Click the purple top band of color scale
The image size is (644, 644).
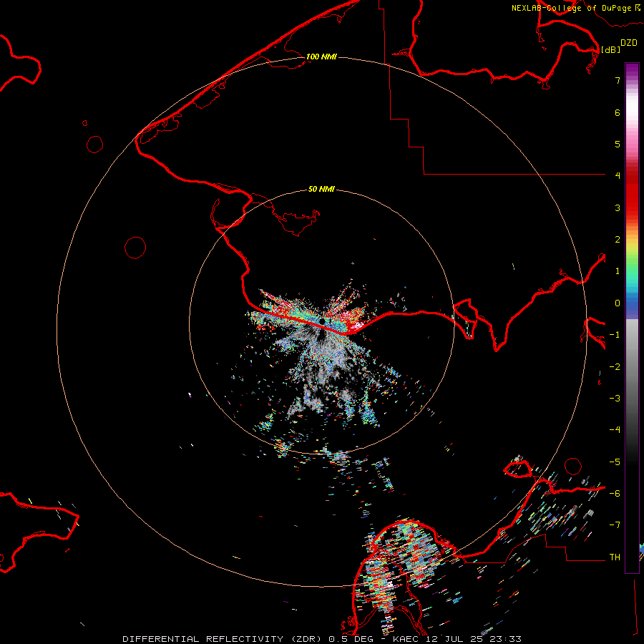click(632, 70)
